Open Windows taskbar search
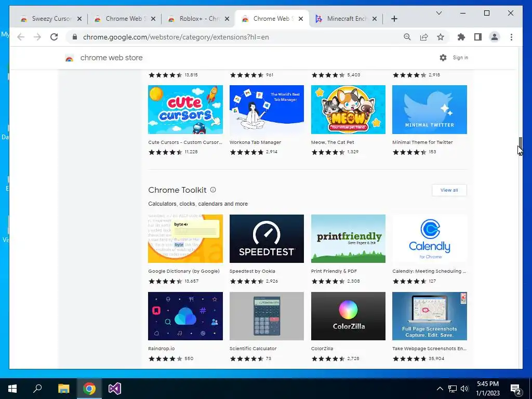Viewport: 532px width, 399px height. tap(37, 389)
